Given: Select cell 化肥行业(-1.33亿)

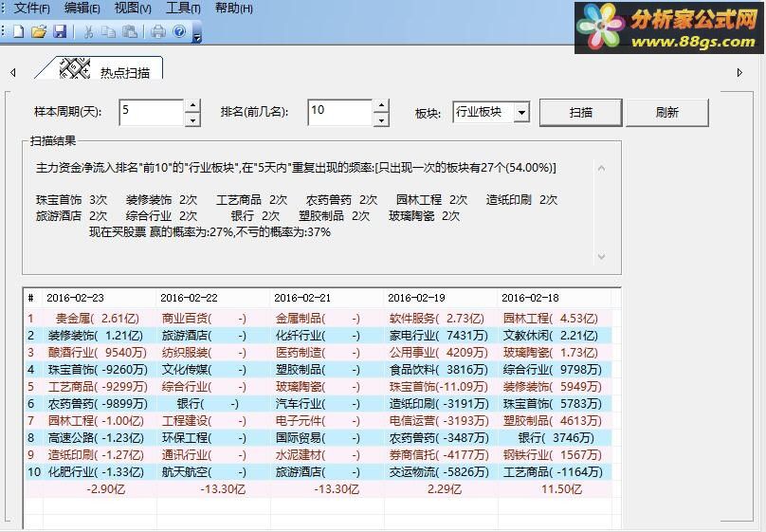Looking at the screenshot, I should pyautogui.click(x=100, y=472).
